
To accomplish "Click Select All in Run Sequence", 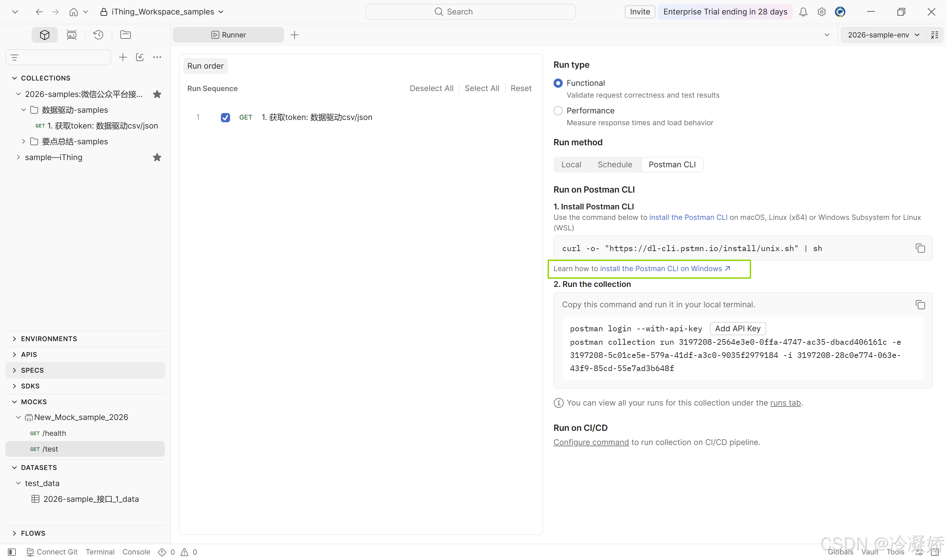I will 482,88.
